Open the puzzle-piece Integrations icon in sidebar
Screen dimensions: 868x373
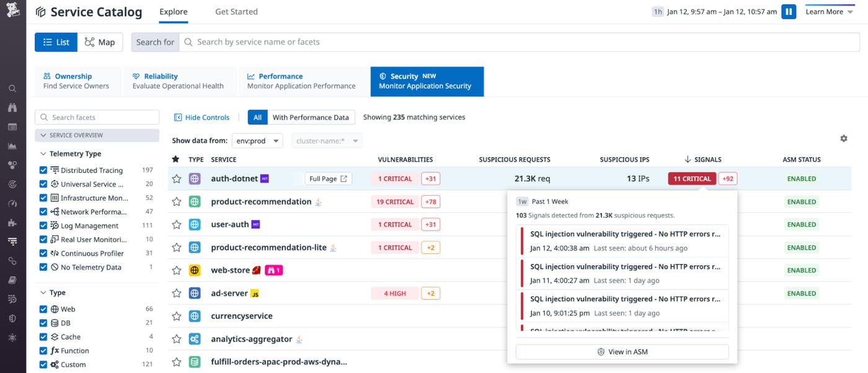pyautogui.click(x=12, y=222)
